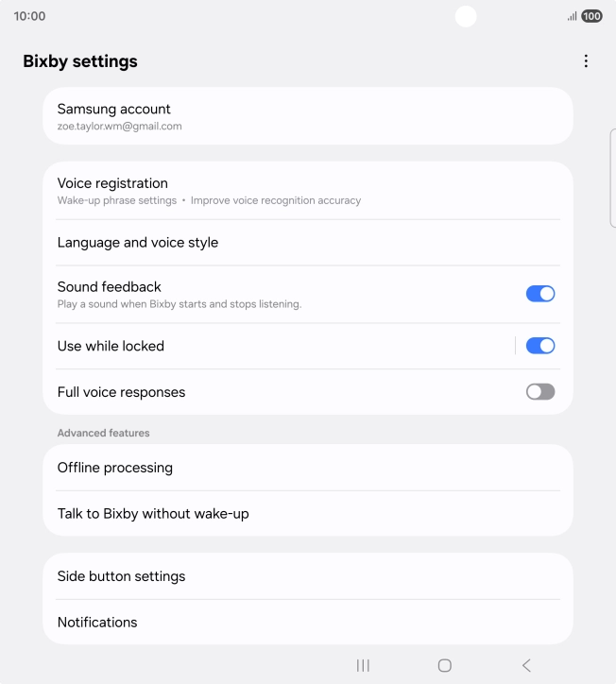
Task: Tap the Use while locked label
Action: tap(111, 346)
